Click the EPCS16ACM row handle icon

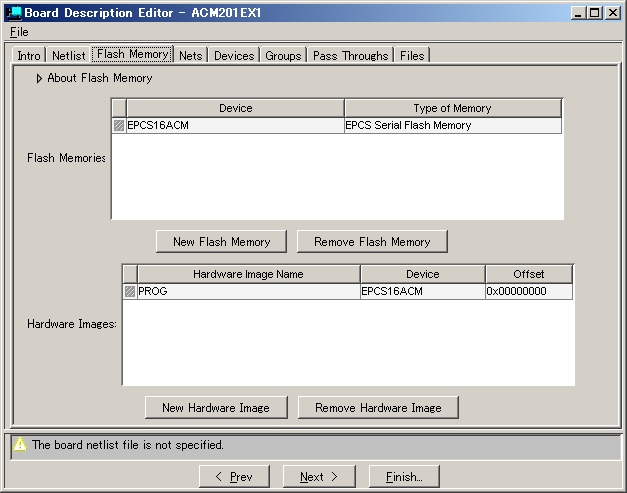click(119, 126)
